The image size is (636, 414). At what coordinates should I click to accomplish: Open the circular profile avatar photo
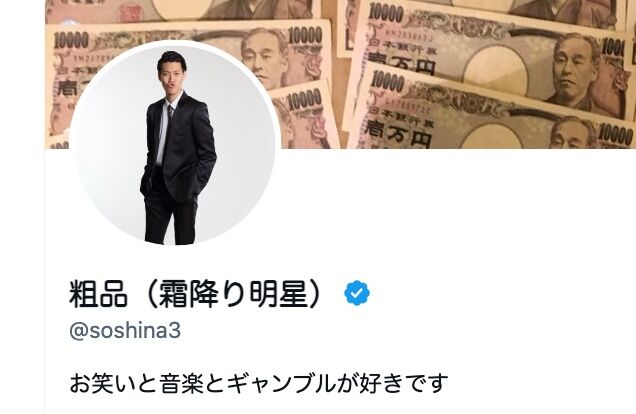(x=175, y=143)
